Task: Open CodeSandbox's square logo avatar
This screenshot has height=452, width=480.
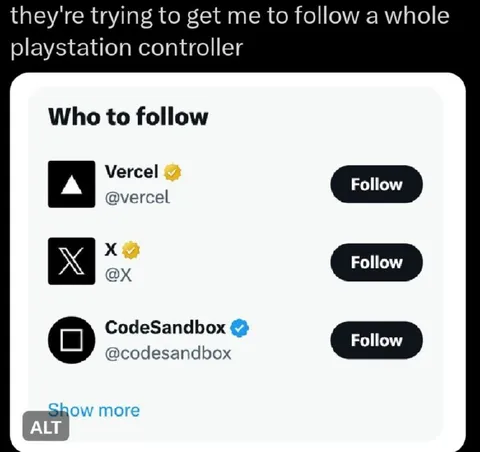Action: 71,340
